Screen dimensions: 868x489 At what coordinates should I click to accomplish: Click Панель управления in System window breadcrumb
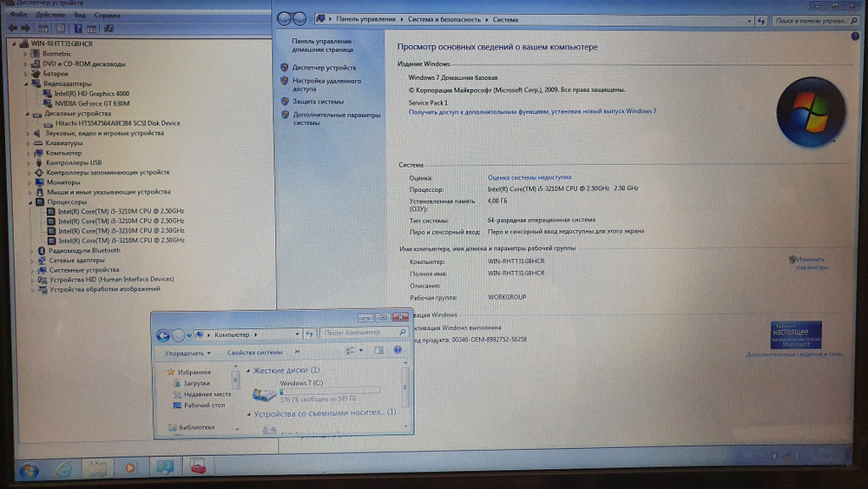tap(365, 19)
